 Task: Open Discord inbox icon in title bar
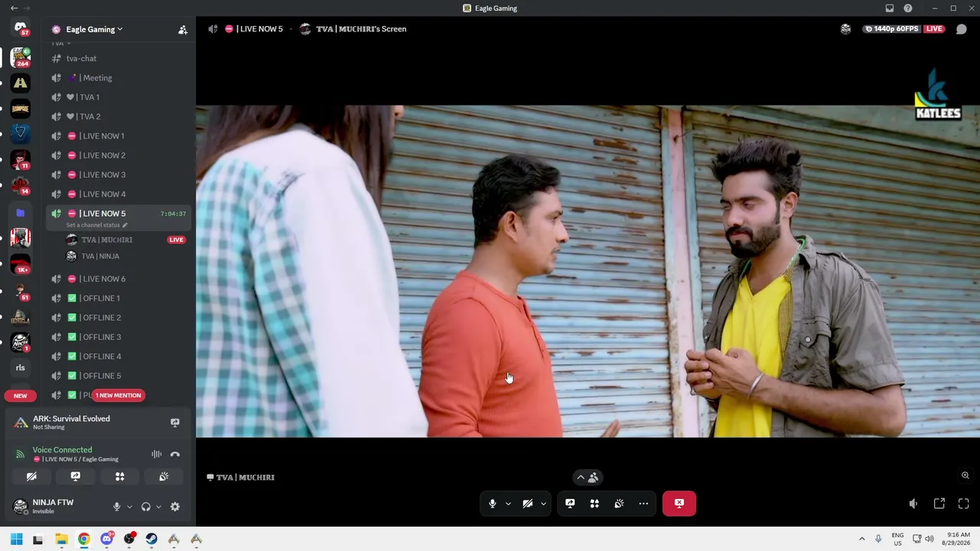pos(890,8)
